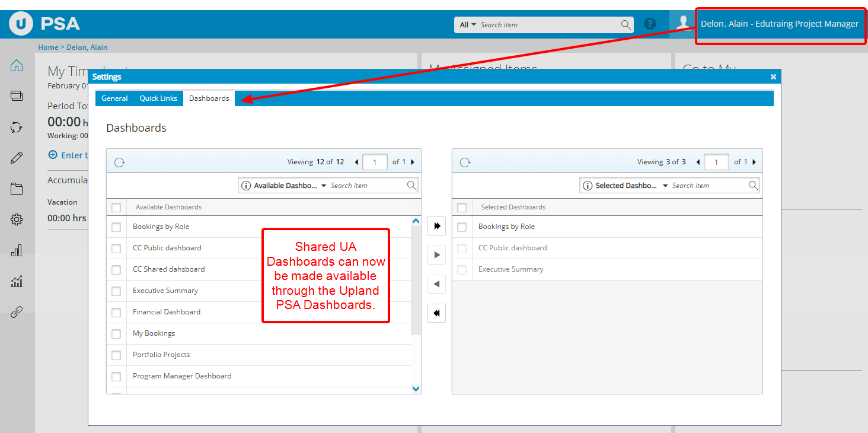Check the Financial Dashboard checkbox
This screenshot has width=868, height=433.
pyautogui.click(x=116, y=312)
